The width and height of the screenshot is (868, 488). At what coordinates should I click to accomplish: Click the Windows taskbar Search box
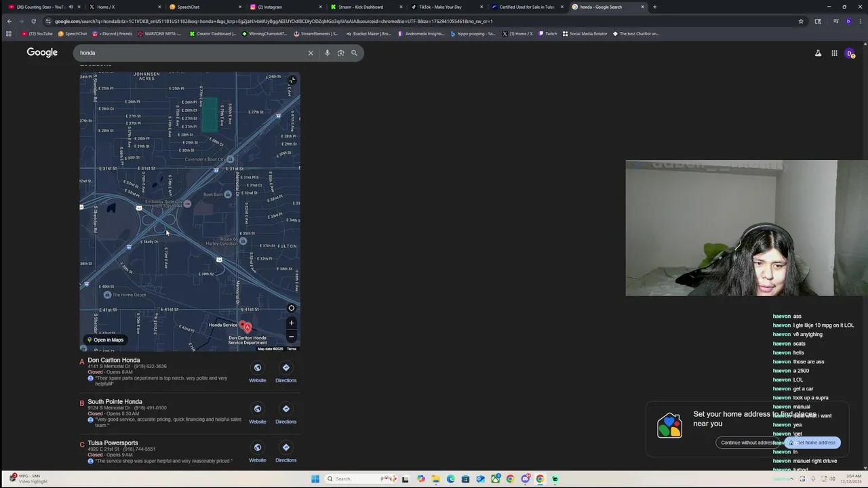pos(360,479)
